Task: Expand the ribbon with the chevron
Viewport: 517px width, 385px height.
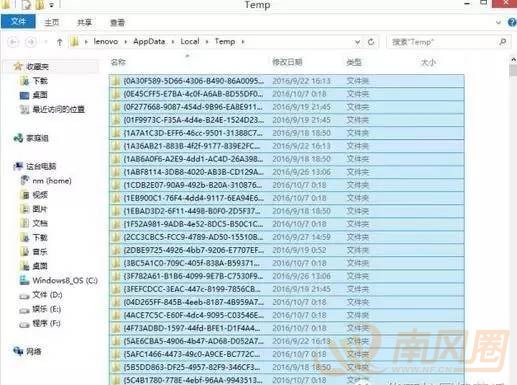Action: [x=498, y=22]
